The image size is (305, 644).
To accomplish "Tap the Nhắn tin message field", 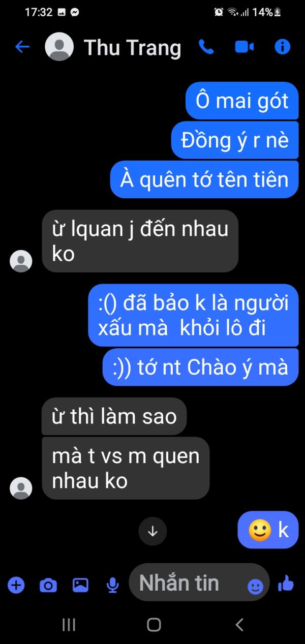I will (199, 582).
